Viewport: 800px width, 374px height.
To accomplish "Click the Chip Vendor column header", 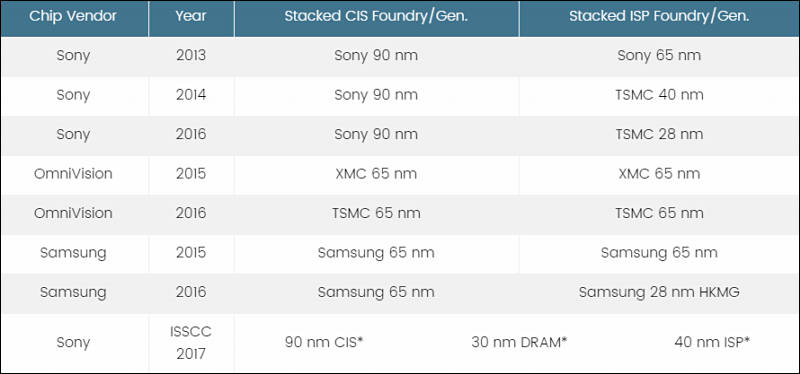I will pos(74,16).
